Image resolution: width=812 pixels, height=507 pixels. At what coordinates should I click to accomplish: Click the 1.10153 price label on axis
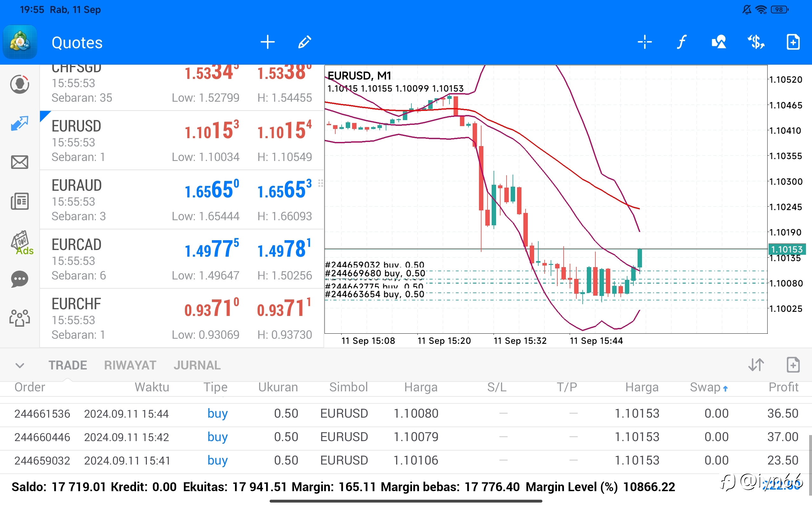tap(787, 249)
